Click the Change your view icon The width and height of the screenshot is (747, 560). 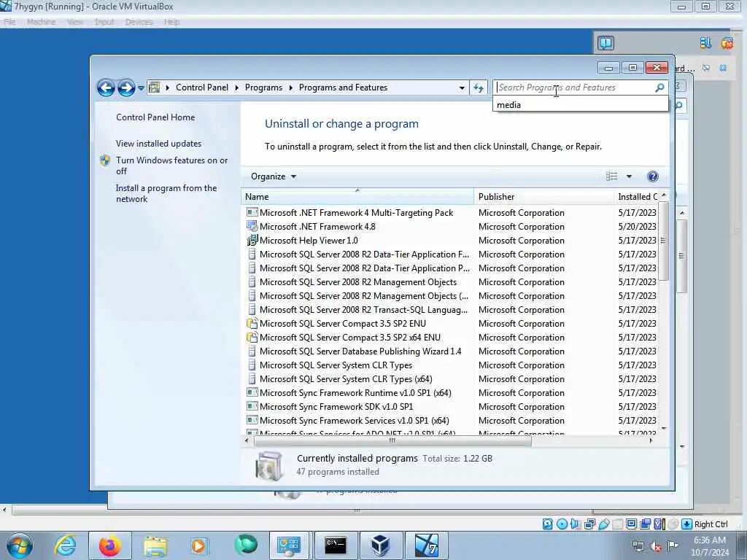point(612,176)
